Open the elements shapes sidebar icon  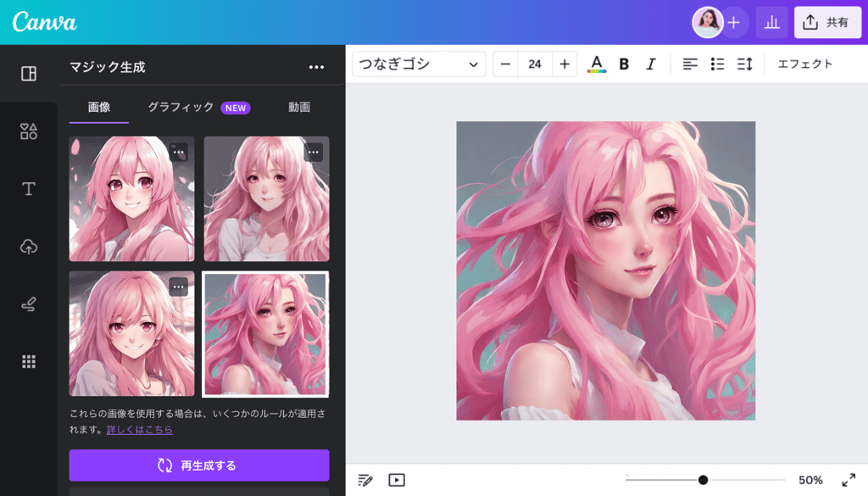[x=29, y=131]
